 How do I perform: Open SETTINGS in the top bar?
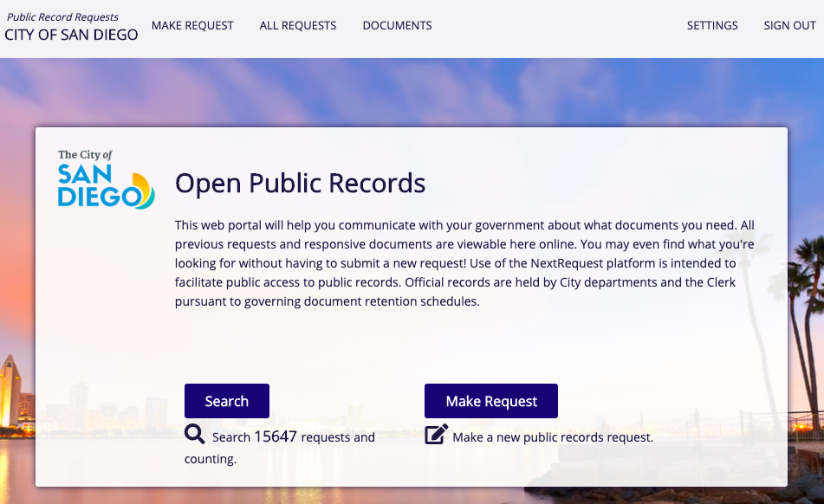pyautogui.click(x=712, y=25)
